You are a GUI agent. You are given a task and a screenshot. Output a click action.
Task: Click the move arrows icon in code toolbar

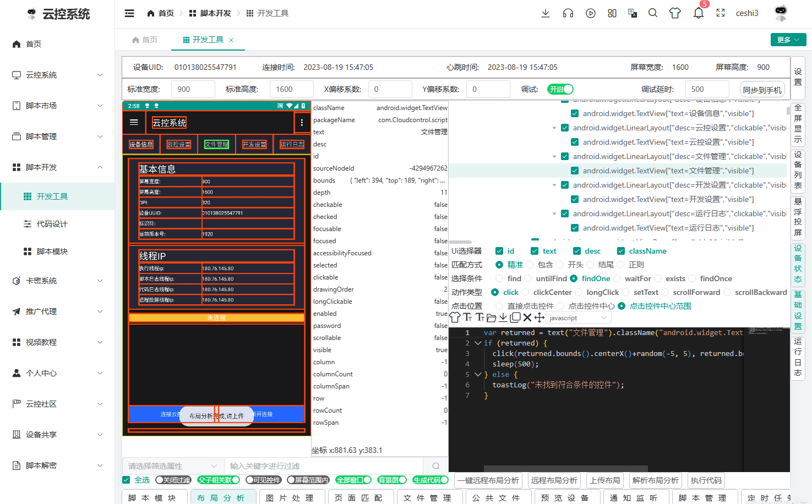point(539,317)
